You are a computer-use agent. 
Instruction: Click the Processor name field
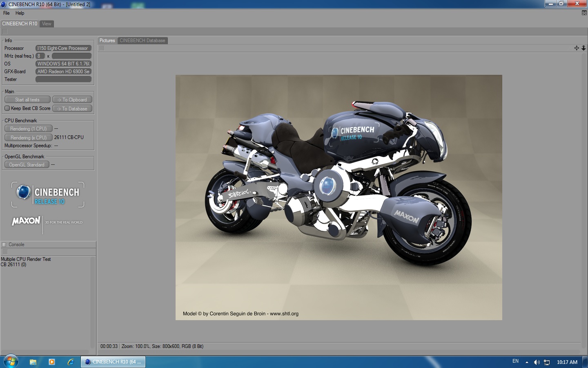click(x=63, y=48)
